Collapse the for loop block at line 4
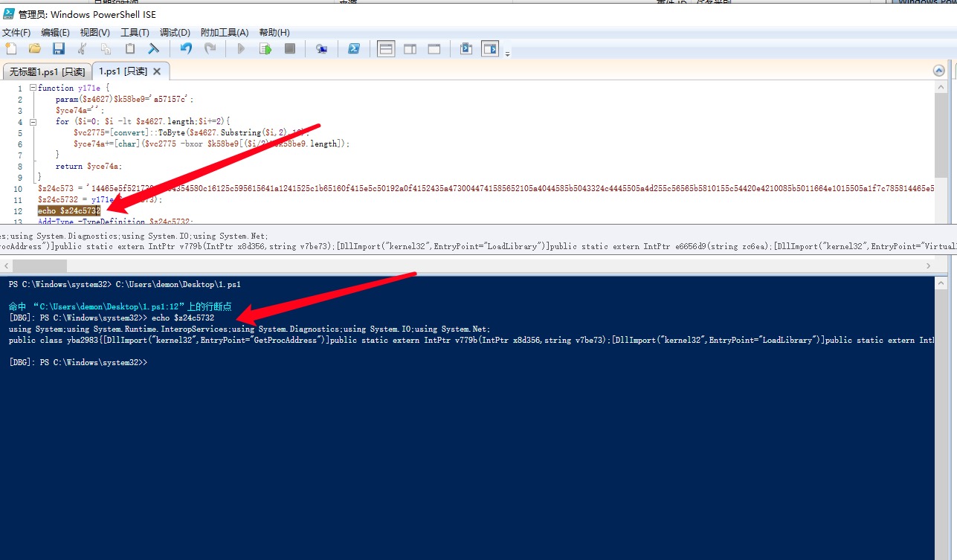Image resolution: width=957 pixels, height=560 pixels. click(33, 121)
